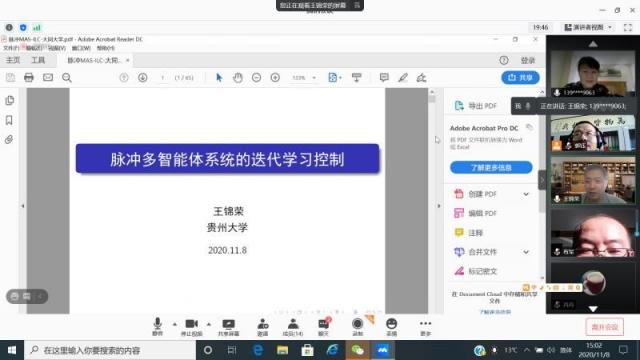Screen dimensions: 640x360
Task: Click the print icon in Acrobat toolbar
Action: (29, 77)
